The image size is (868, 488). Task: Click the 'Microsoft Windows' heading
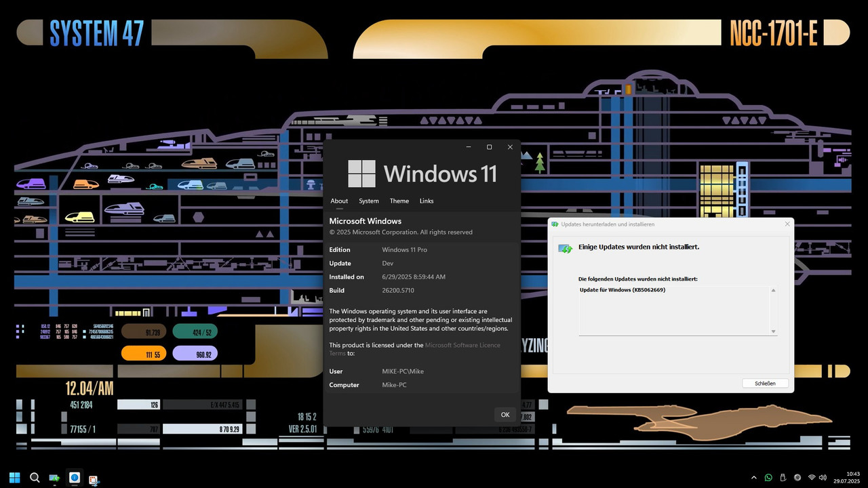pyautogui.click(x=366, y=221)
